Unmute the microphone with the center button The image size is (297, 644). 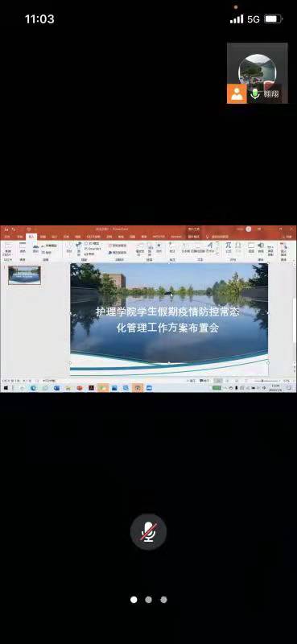tap(148, 532)
